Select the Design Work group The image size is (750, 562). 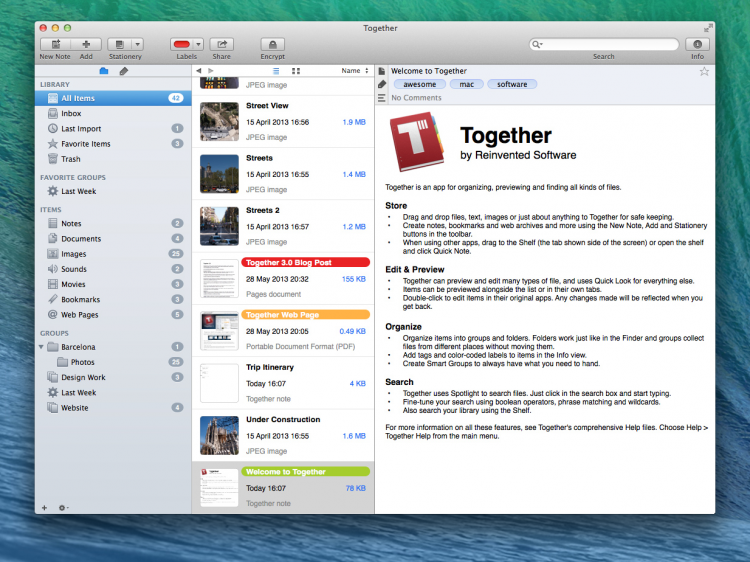pos(113,377)
